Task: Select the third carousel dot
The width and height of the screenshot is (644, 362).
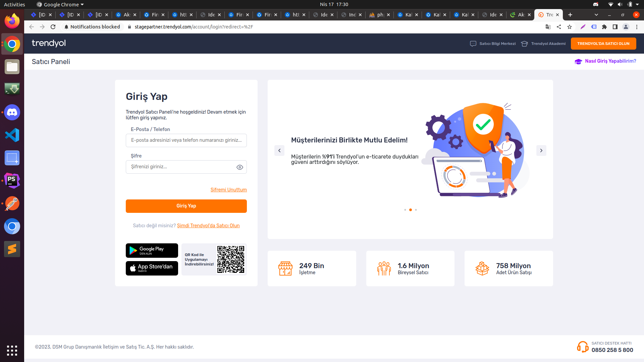Action: 416,210
